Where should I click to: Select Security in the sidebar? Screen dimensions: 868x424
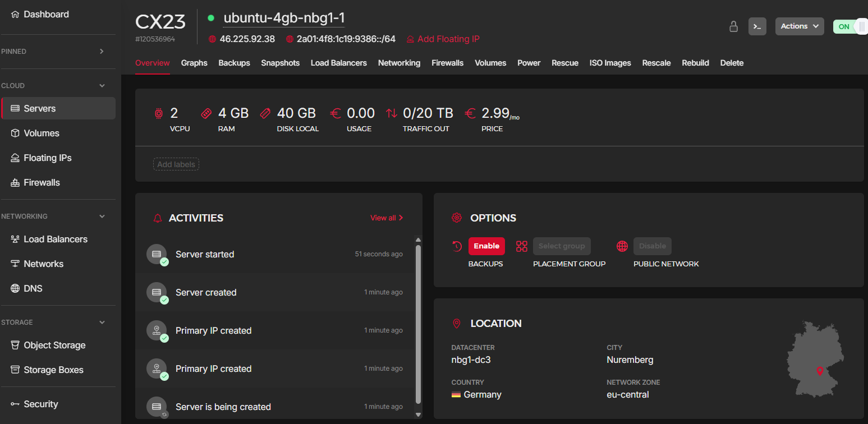(42, 404)
